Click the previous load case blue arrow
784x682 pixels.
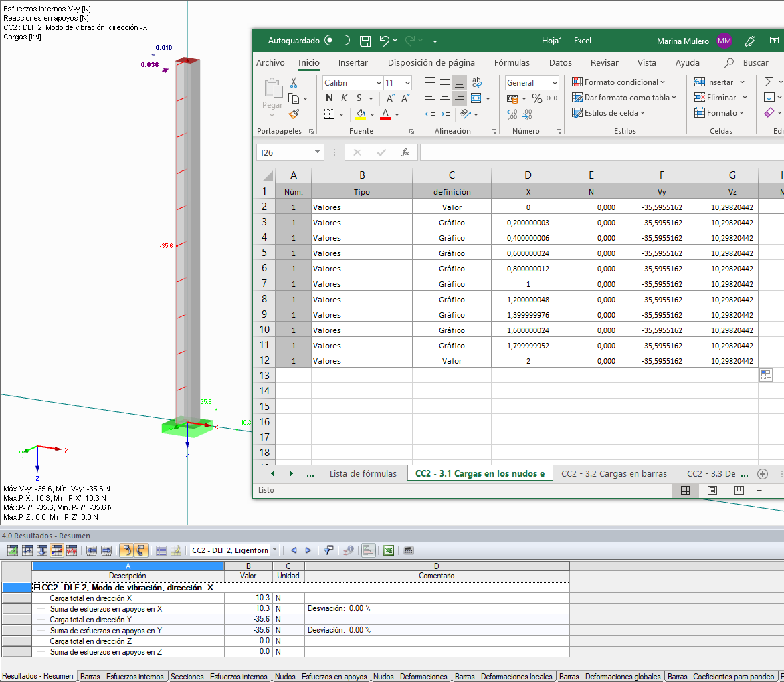tap(294, 550)
